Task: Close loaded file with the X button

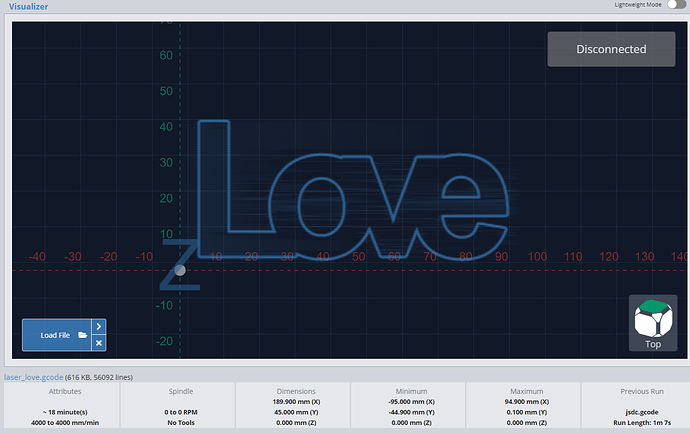Action: (99, 343)
